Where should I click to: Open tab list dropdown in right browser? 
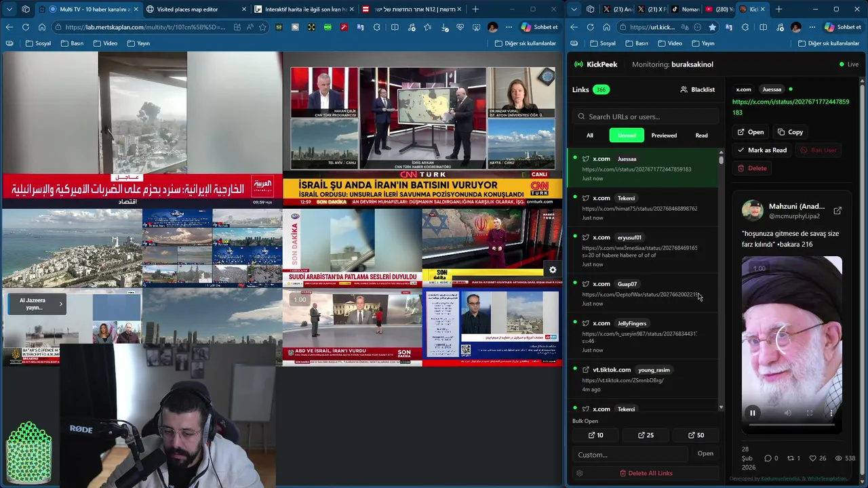click(x=576, y=9)
